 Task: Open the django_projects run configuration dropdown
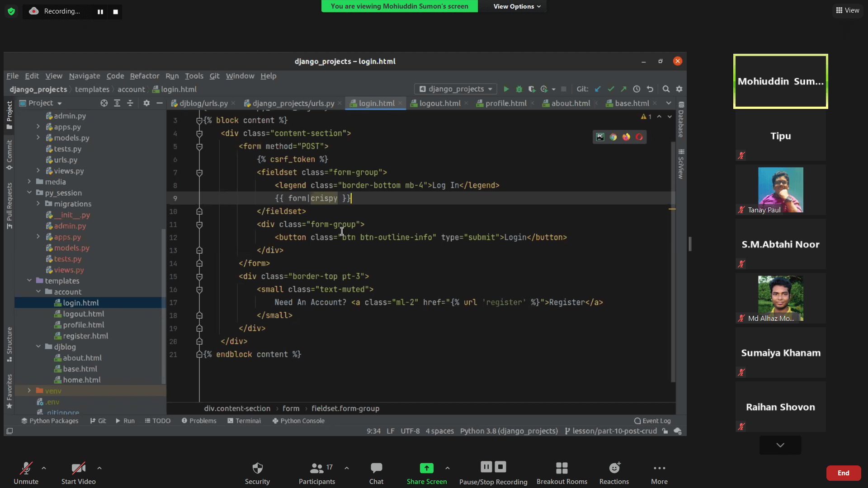tap(454, 89)
